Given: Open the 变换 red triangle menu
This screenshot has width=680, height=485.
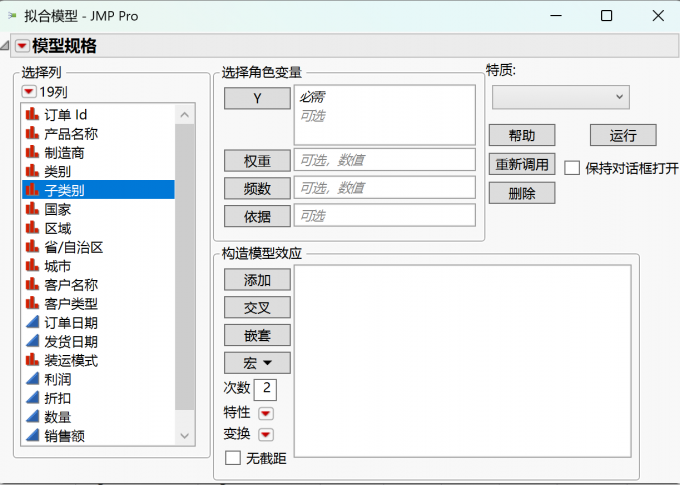Looking at the screenshot, I should (266, 434).
